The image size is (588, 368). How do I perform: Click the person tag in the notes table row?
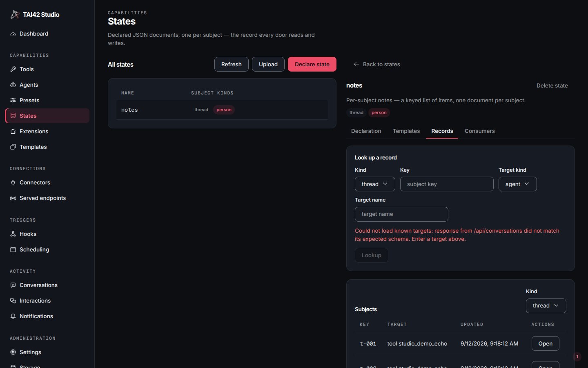[x=224, y=110]
